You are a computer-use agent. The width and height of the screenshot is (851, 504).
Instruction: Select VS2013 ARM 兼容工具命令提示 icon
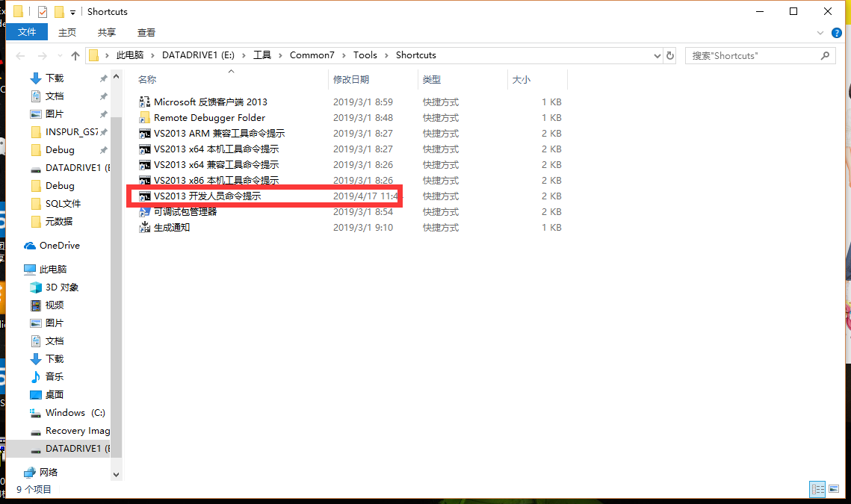click(x=144, y=134)
